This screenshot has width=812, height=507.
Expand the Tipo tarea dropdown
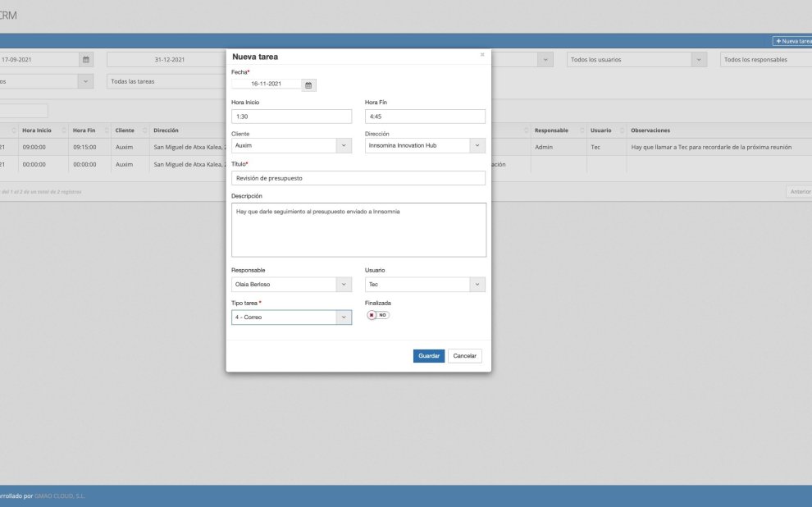[x=291, y=317]
